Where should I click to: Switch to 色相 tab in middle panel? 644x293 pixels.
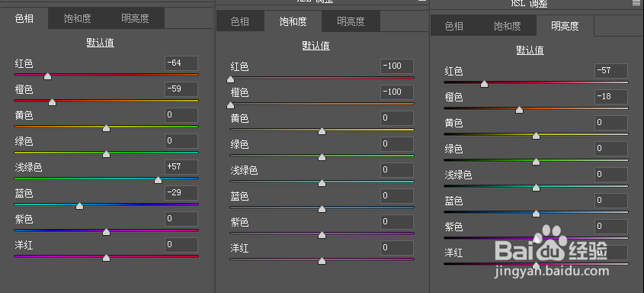[x=240, y=21]
